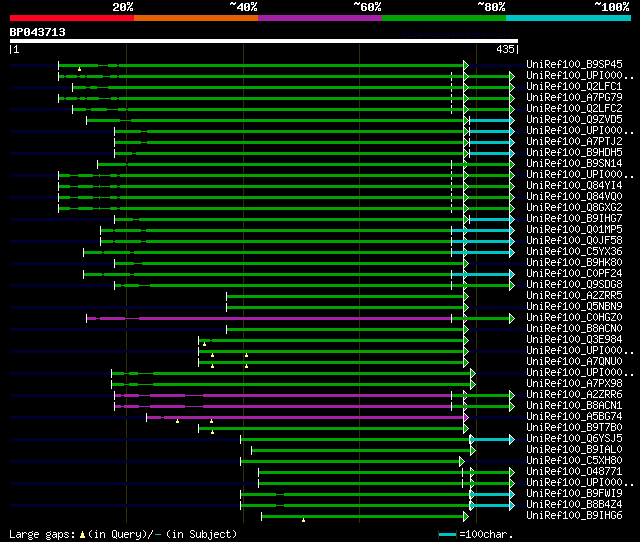Click the purple alignment bar for C0HGZ0
Viewport: 640px width, 542px height.
tap(269, 318)
